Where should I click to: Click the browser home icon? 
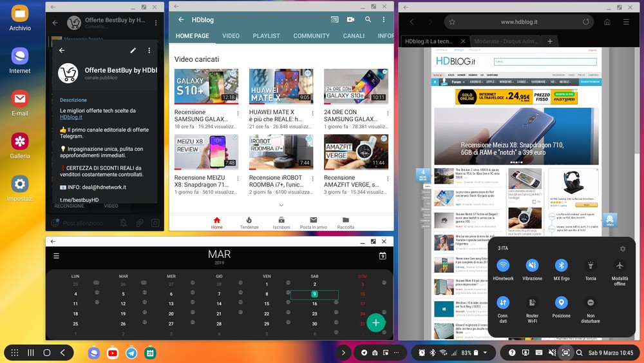pyautogui.click(x=607, y=22)
